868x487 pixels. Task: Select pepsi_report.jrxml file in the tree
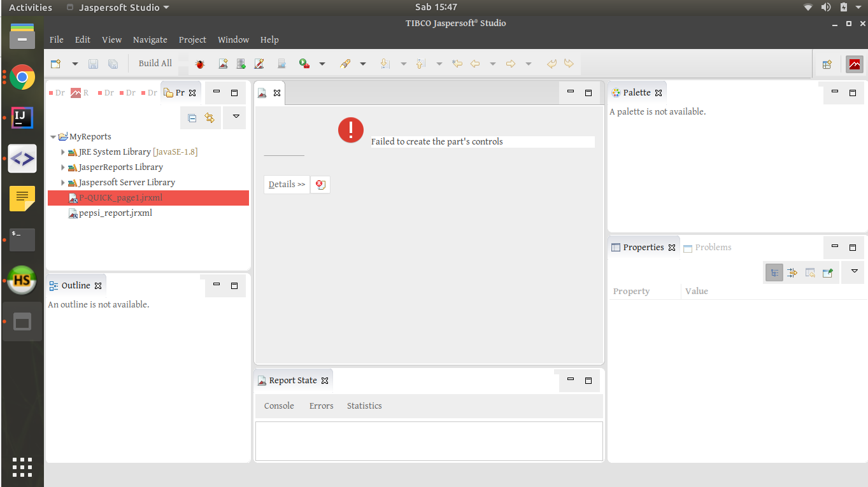pos(115,213)
